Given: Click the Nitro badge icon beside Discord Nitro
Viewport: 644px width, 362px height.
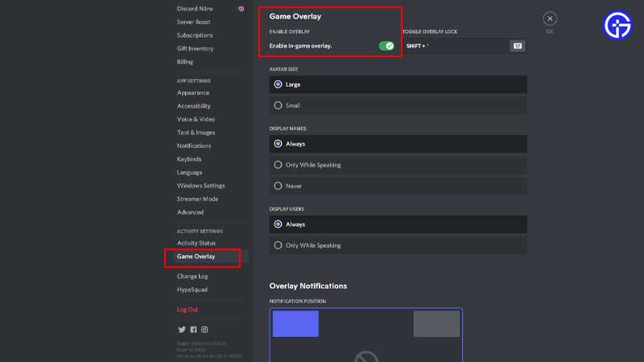Looking at the screenshot, I should click(241, 9).
